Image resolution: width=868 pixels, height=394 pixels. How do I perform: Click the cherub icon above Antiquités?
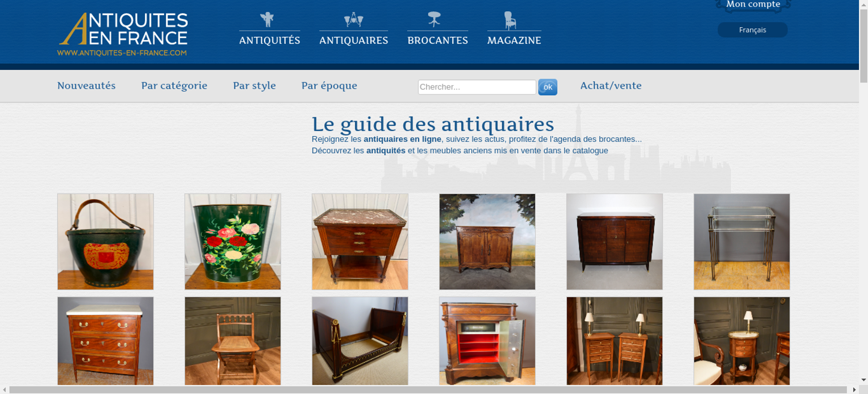267,20
